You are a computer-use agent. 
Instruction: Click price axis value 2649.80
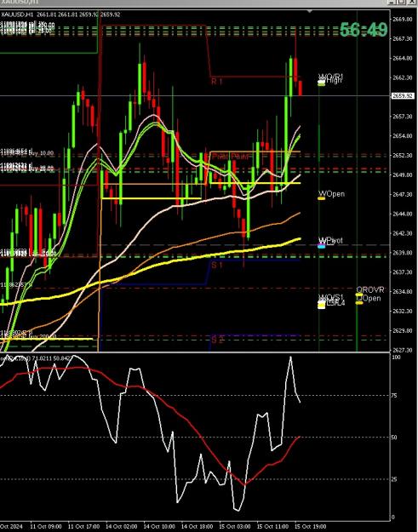(403, 174)
